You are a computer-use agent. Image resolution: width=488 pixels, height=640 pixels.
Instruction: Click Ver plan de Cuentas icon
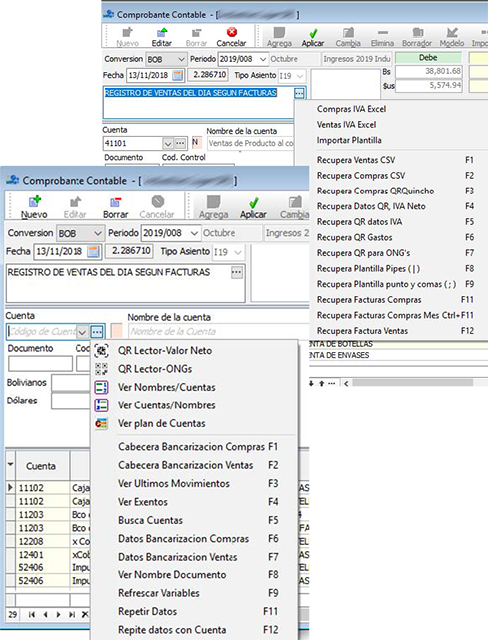tap(102, 423)
